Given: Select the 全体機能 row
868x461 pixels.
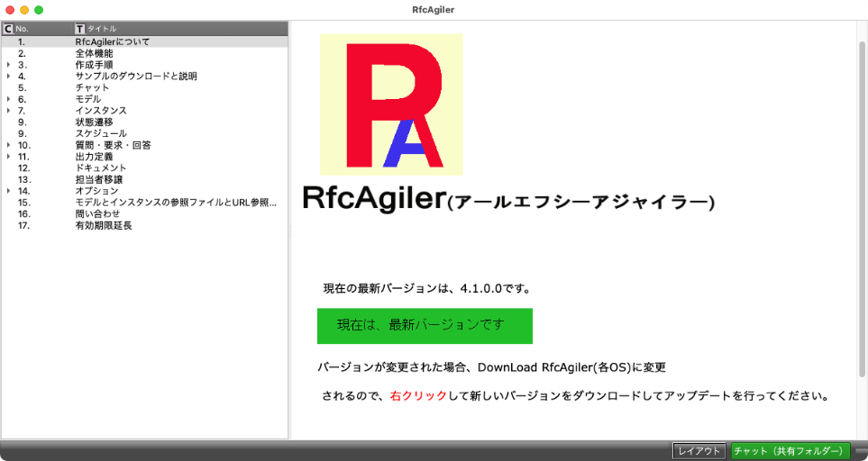Looking at the screenshot, I should (144, 54).
